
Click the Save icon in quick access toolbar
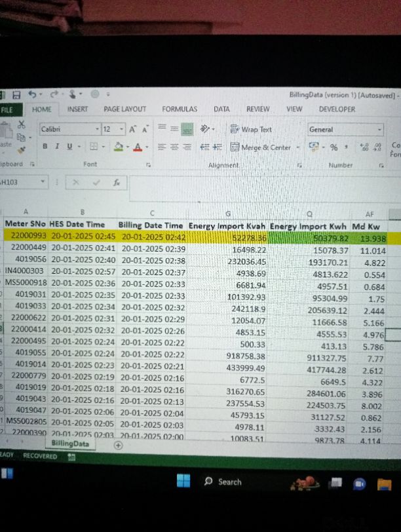[16, 94]
